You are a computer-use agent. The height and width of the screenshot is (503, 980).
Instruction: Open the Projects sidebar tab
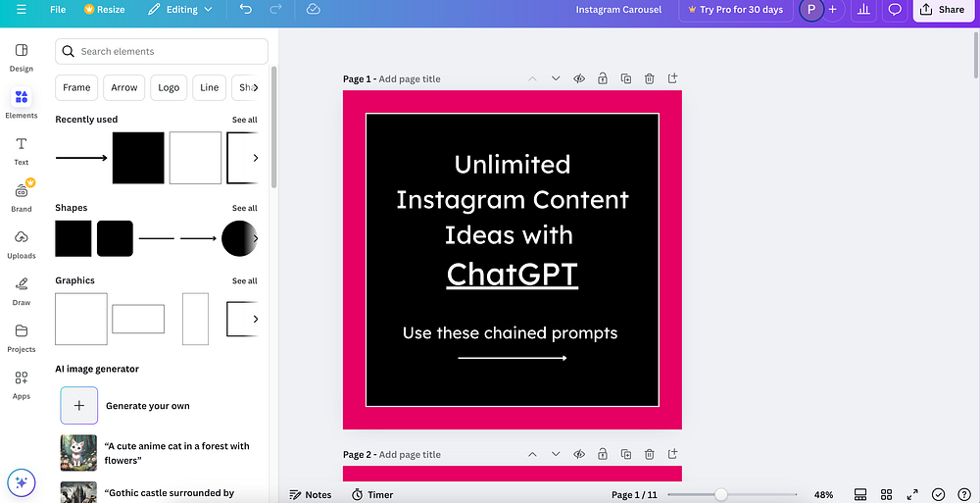pyautogui.click(x=22, y=338)
